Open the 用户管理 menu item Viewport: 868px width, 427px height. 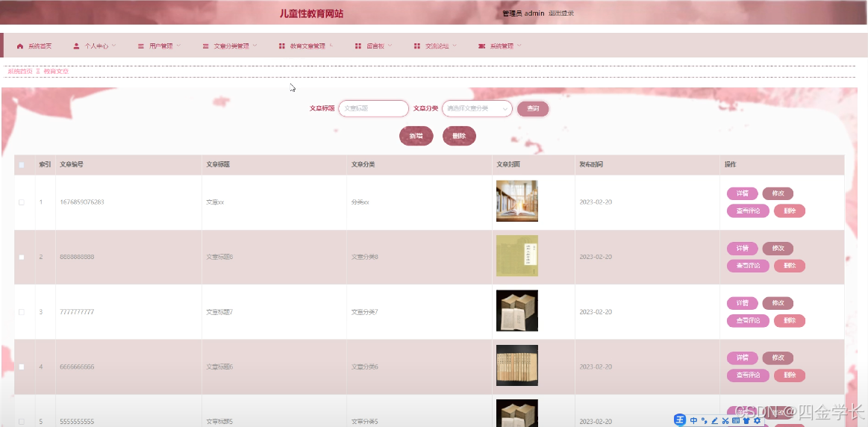pos(160,46)
